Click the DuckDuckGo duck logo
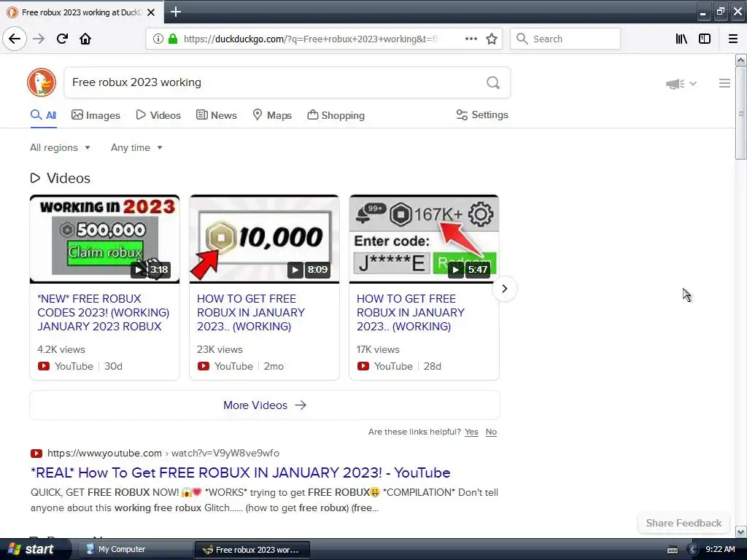Screen dimensions: 747x560 tap(42, 82)
